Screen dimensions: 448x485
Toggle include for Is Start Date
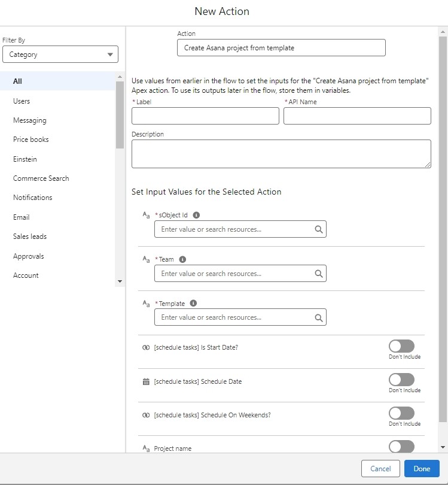click(x=401, y=346)
